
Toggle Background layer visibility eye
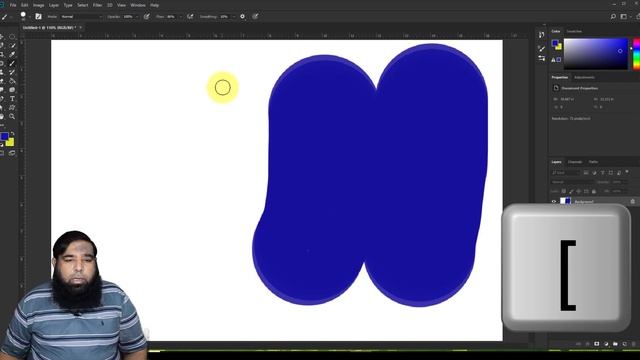click(x=554, y=201)
